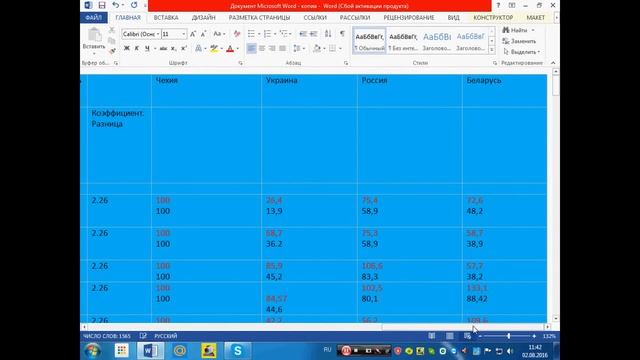
Task: Toggle Italic (К) formatting
Action: [x=137, y=49]
